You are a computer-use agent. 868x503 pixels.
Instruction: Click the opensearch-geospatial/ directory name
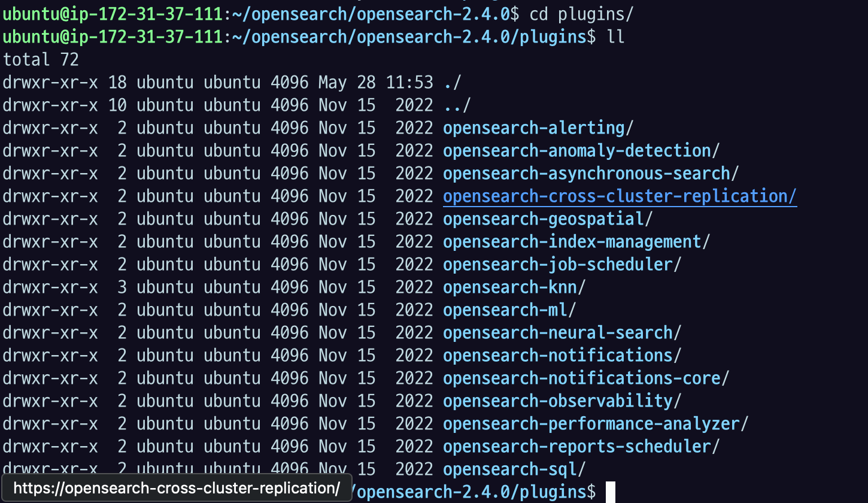tap(548, 219)
